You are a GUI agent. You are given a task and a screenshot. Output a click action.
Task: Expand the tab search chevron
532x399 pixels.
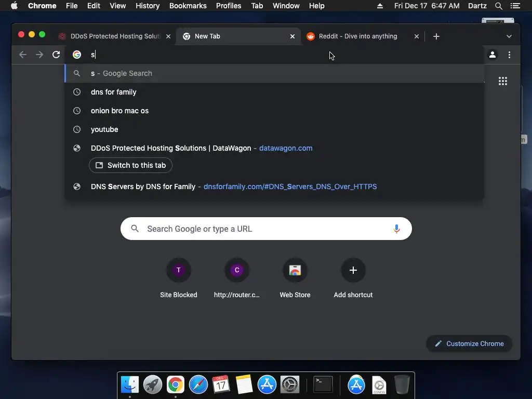pyautogui.click(x=509, y=36)
